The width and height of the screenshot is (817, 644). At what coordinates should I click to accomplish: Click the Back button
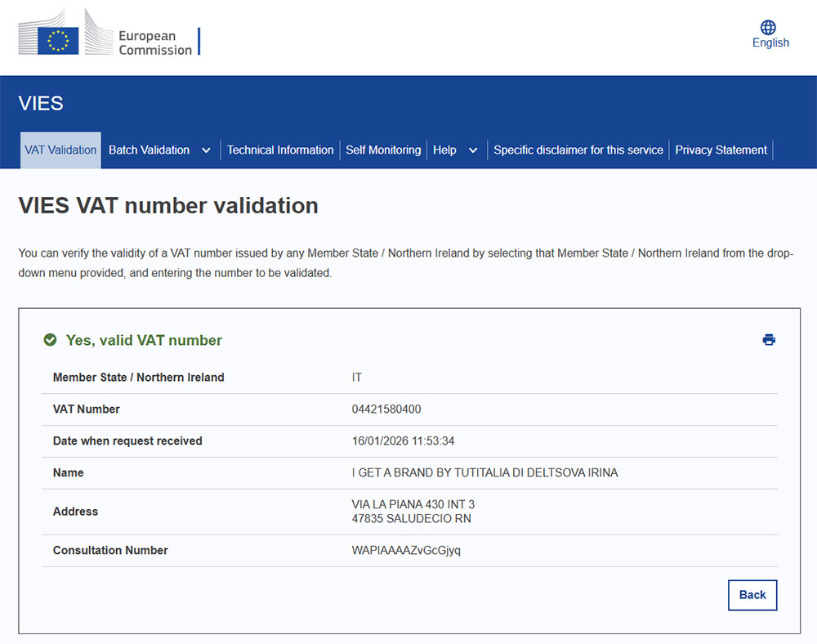click(752, 595)
